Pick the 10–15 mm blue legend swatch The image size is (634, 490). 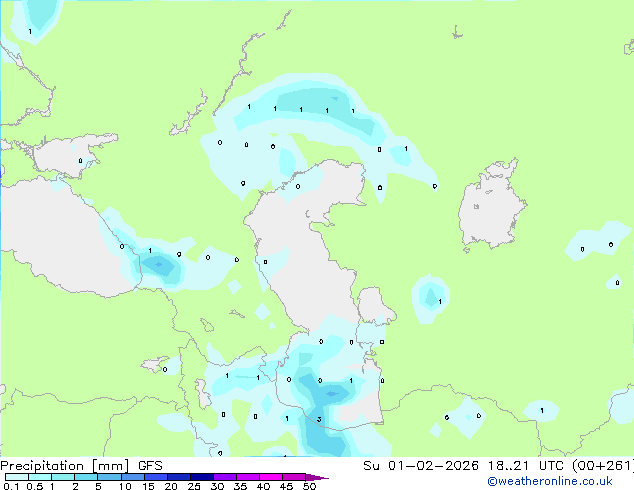click(132, 477)
